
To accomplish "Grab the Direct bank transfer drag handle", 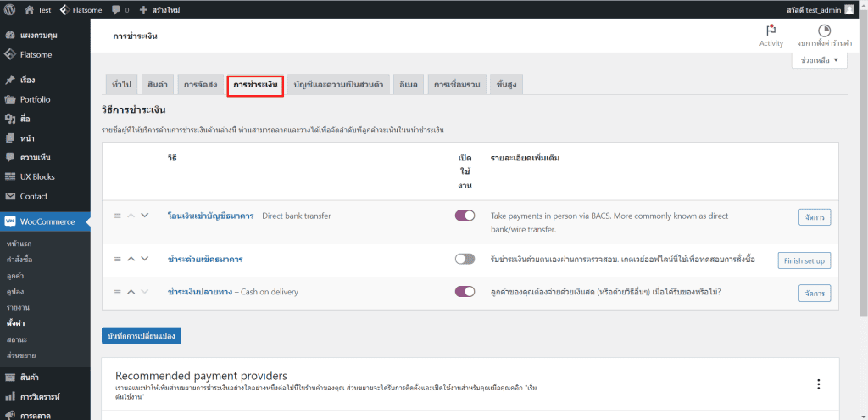I will tap(117, 216).
